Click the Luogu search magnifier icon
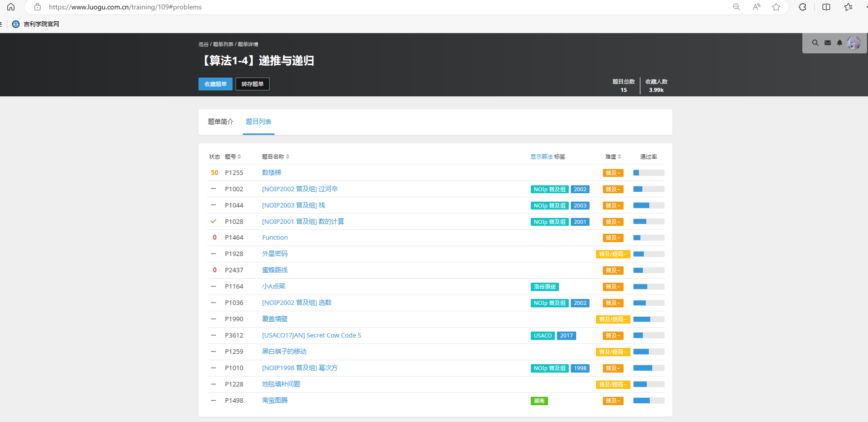Screen dimensions: 868x422 (x=815, y=43)
